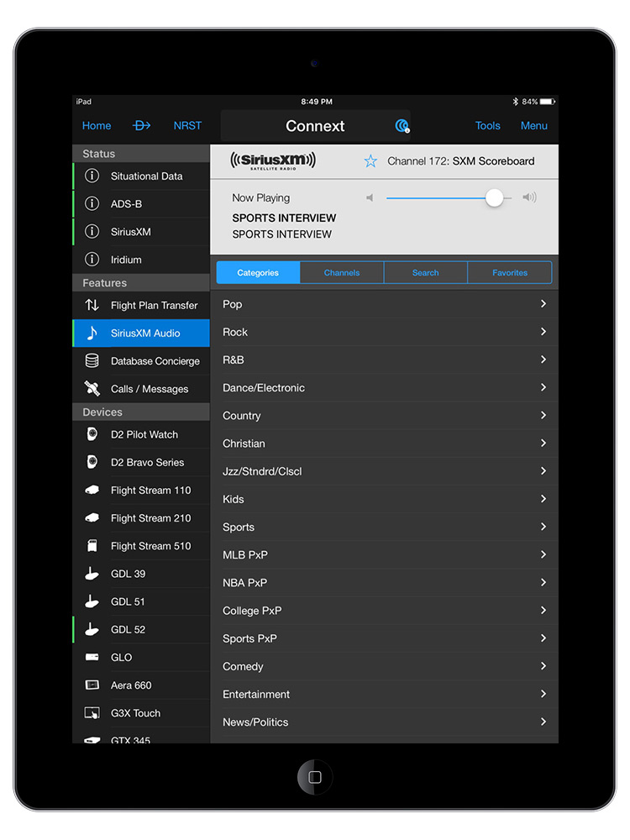
Task: Tap the battery indicator in status bar
Action: click(548, 102)
